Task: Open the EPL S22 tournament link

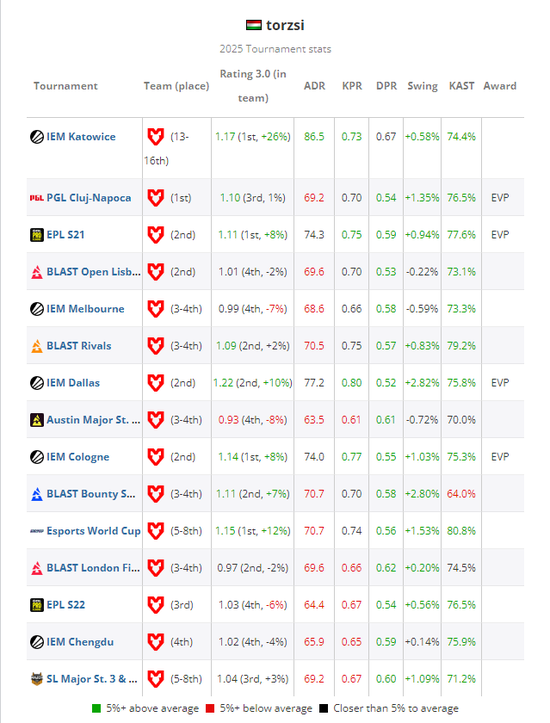Action: click(x=65, y=605)
